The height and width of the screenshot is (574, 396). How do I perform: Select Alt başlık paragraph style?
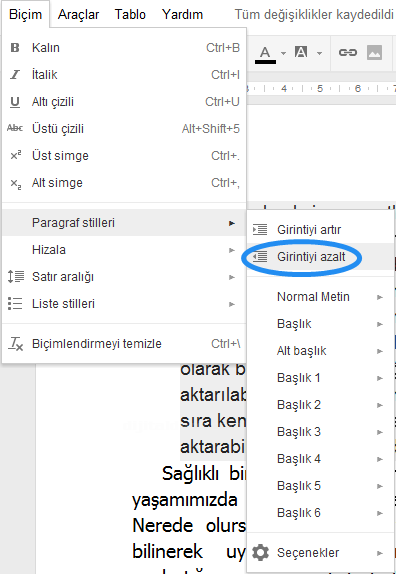pyautogui.click(x=321, y=351)
